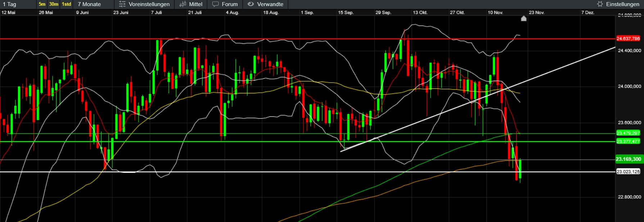644x222 pixels.
Task: Expand the Voreinstellungen presets menu
Action: click(149, 4)
